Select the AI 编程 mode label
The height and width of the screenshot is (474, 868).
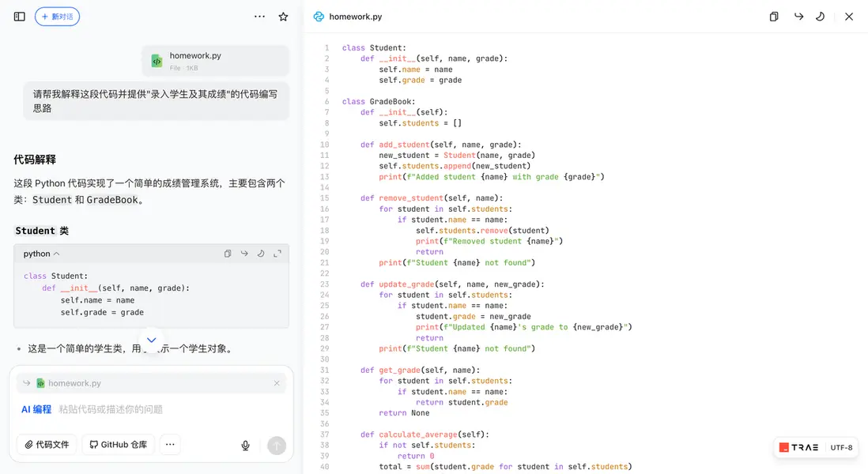coord(36,409)
